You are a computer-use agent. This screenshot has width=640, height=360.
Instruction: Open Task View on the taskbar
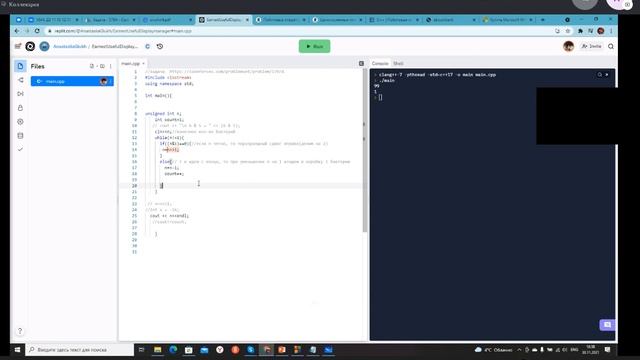click(142, 350)
